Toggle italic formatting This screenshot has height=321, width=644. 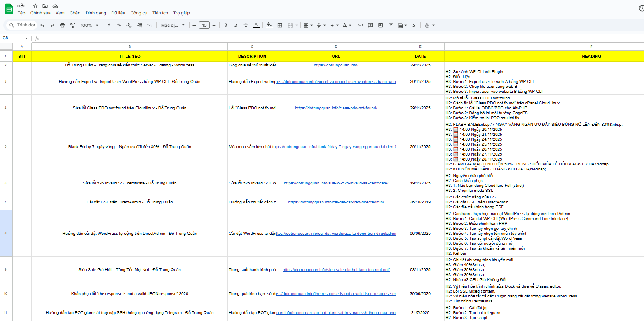pyautogui.click(x=236, y=25)
